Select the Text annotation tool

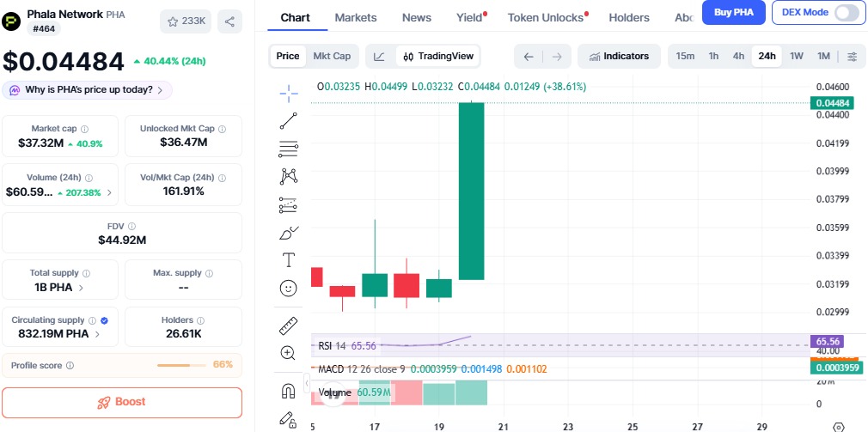pyautogui.click(x=289, y=260)
